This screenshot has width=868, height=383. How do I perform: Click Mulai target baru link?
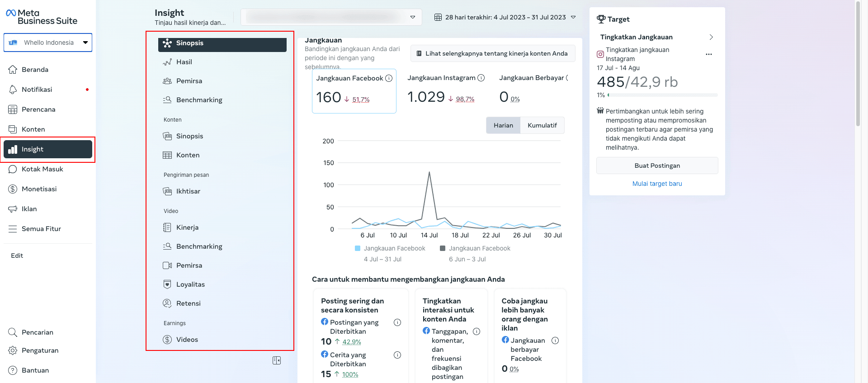pos(657,184)
